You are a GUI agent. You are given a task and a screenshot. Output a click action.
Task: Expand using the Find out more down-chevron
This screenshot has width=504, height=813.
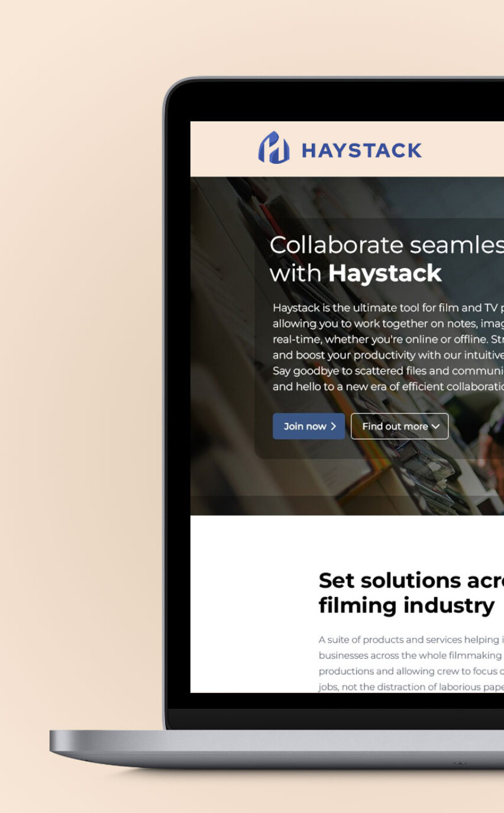[436, 427]
